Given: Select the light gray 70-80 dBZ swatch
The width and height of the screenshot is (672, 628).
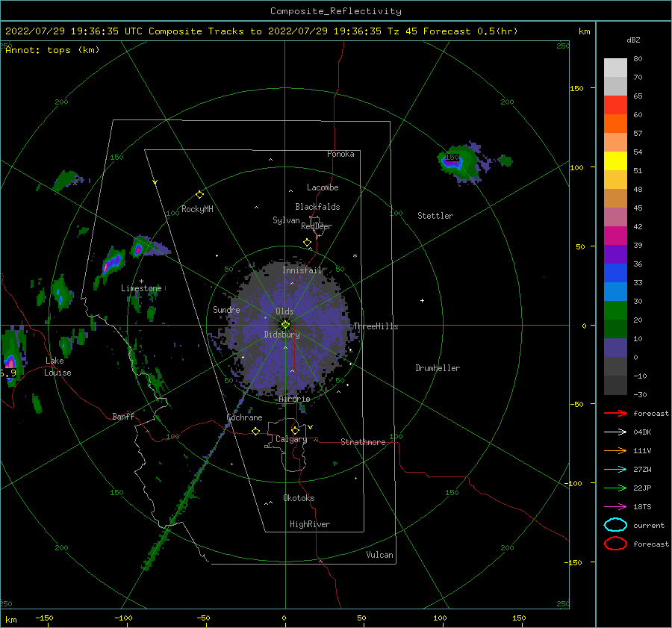Looking at the screenshot, I should (615, 68).
